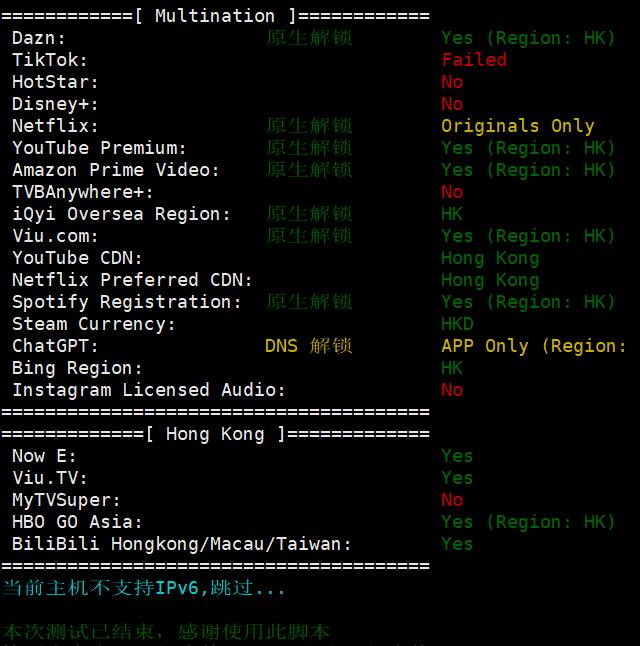Image resolution: width=640 pixels, height=646 pixels.
Task: Select the "Now E:" label
Action: [x=44, y=456]
